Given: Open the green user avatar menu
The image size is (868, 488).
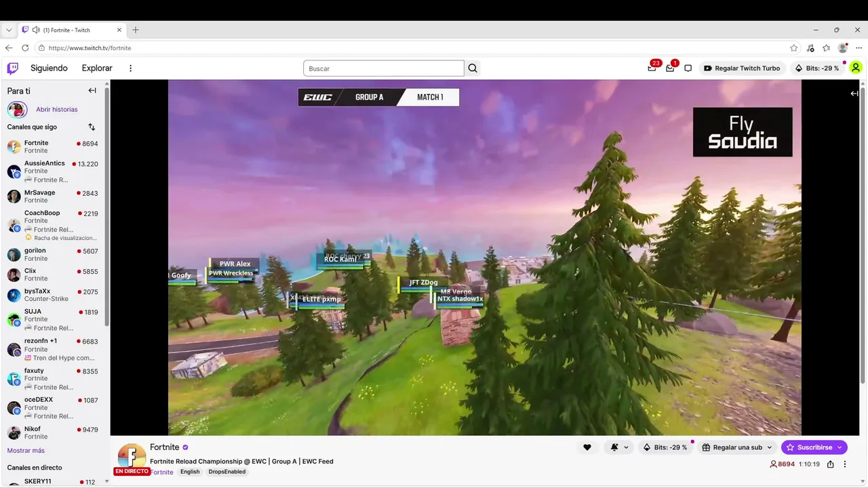Looking at the screenshot, I should tap(856, 68).
